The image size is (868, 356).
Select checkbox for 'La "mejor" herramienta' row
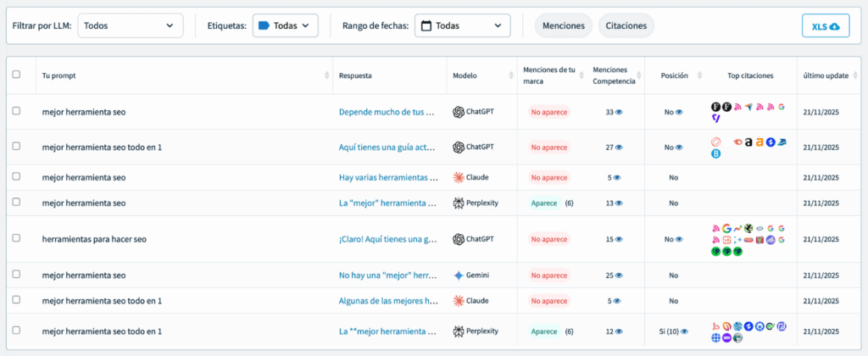[16, 202]
